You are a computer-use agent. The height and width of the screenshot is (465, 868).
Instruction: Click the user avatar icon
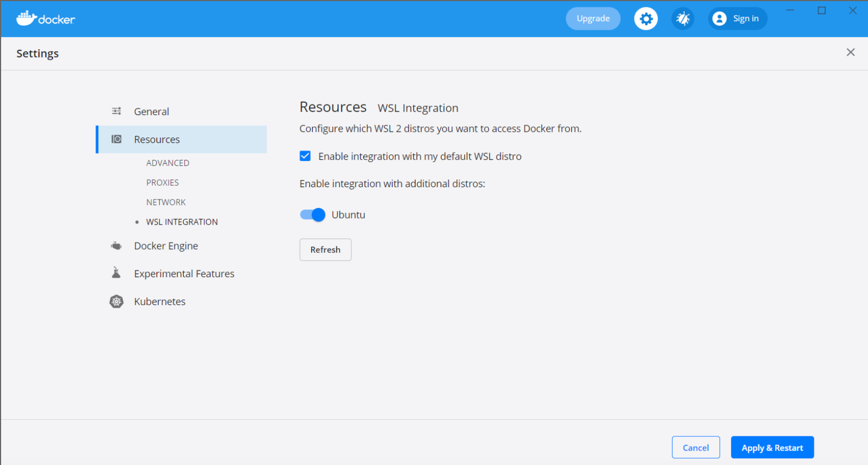719,19
